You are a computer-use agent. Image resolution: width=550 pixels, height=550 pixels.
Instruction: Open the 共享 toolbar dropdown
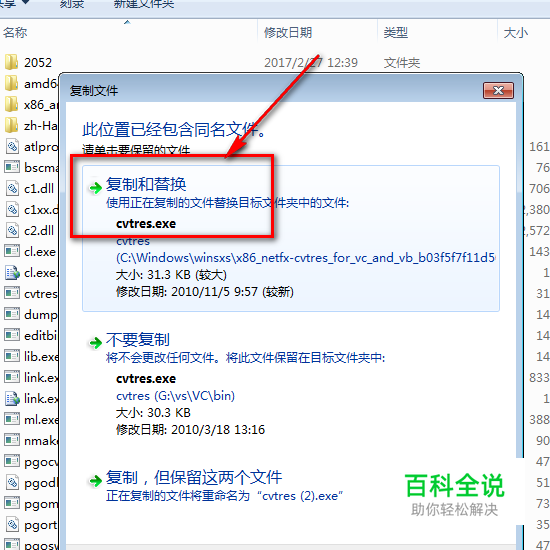click(x=14, y=4)
